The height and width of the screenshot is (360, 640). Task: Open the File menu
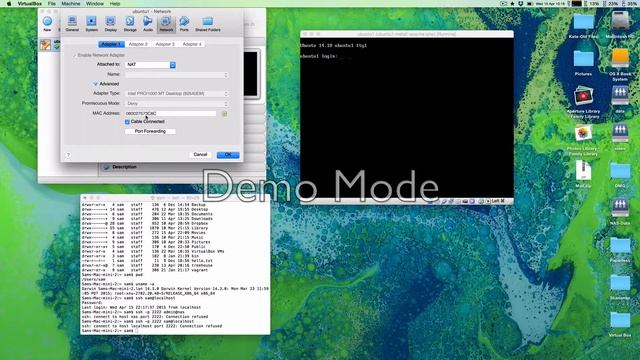51,4
